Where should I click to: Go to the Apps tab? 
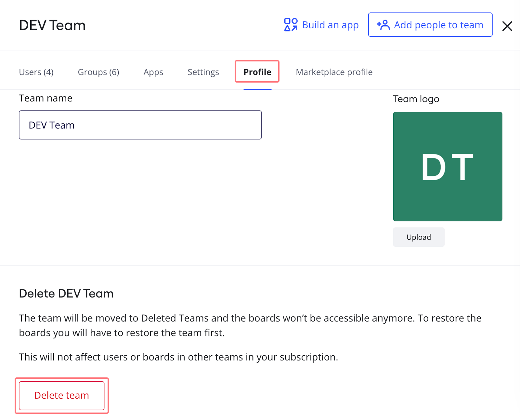(153, 72)
